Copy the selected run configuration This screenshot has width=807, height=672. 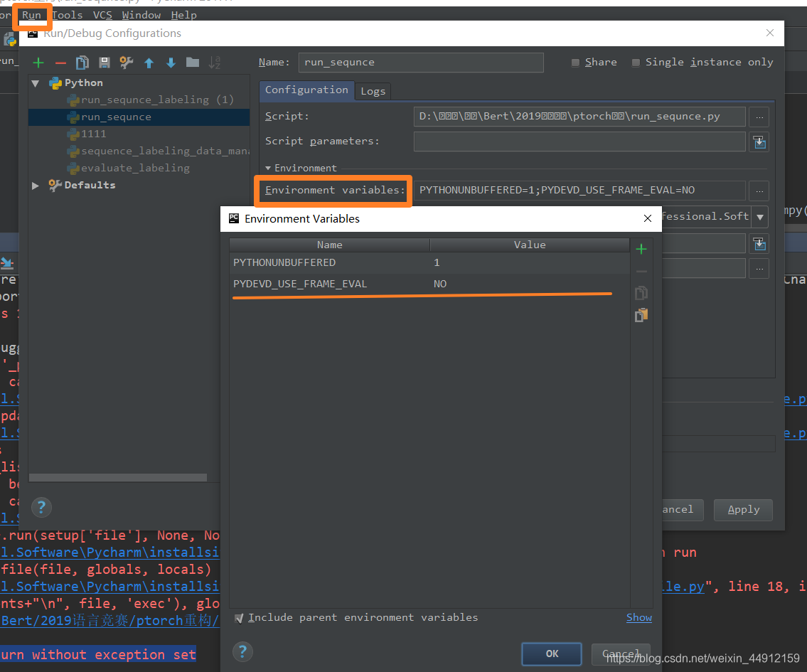pyautogui.click(x=82, y=63)
